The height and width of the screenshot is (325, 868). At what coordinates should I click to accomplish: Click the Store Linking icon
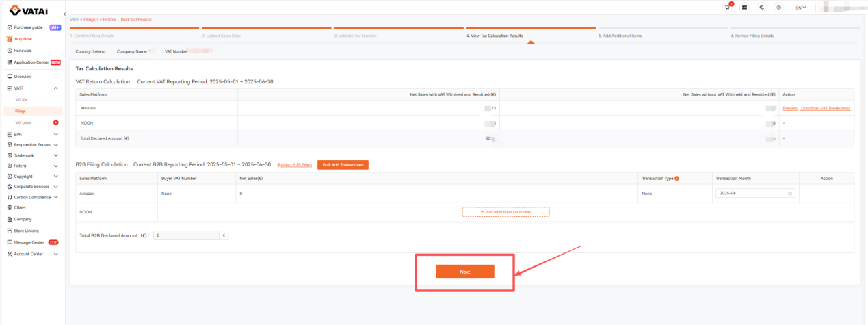(10, 231)
